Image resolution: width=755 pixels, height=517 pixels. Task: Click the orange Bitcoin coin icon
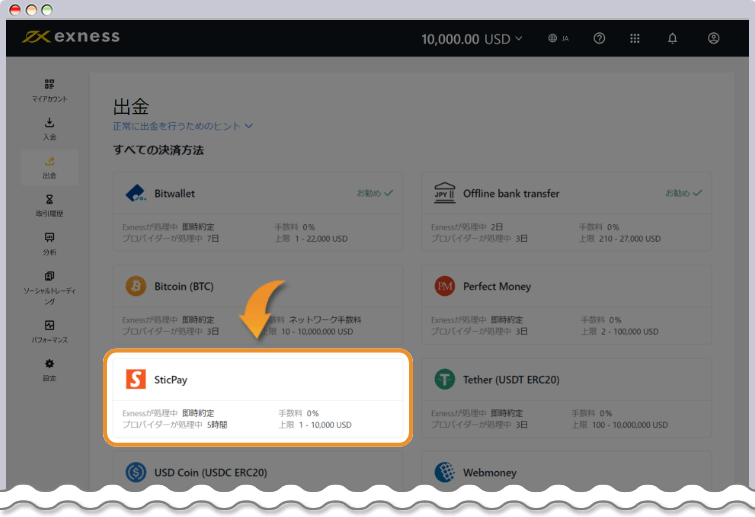tap(136, 286)
